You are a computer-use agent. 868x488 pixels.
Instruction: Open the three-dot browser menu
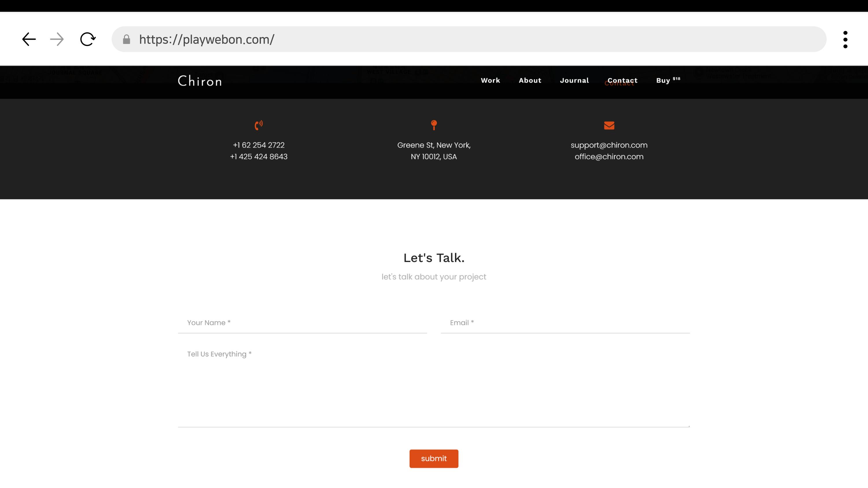(x=845, y=39)
